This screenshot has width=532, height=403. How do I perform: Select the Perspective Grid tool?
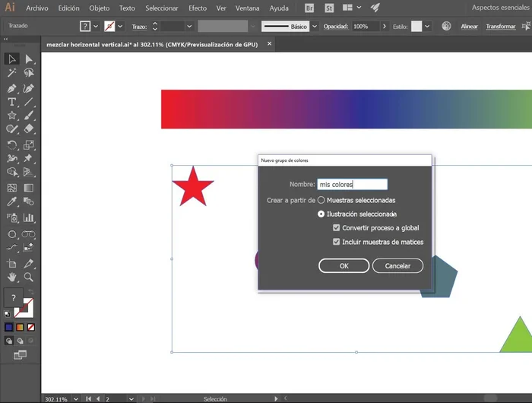(x=29, y=172)
